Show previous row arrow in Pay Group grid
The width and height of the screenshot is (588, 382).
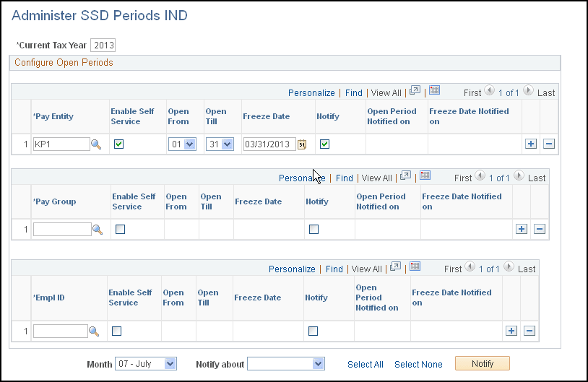480,175
